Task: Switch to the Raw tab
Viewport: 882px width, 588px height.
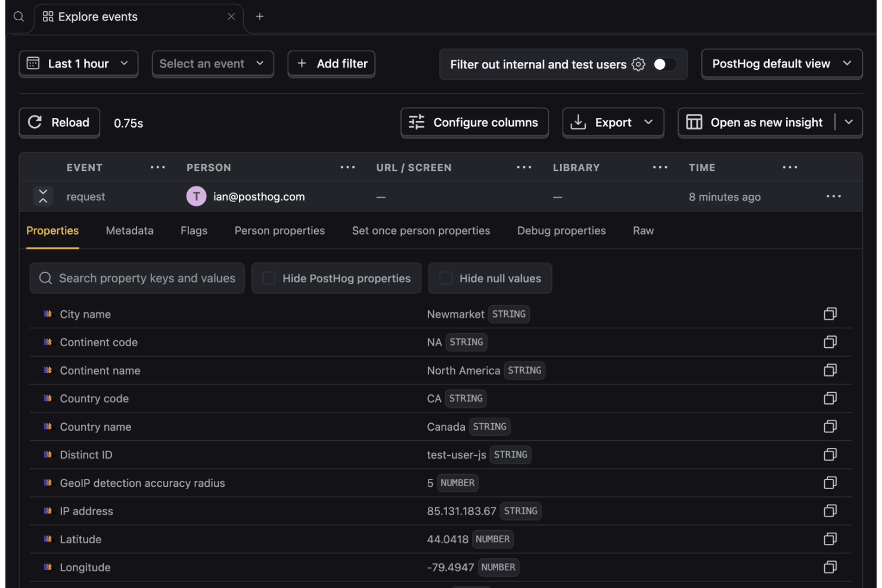Action: (643, 231)
